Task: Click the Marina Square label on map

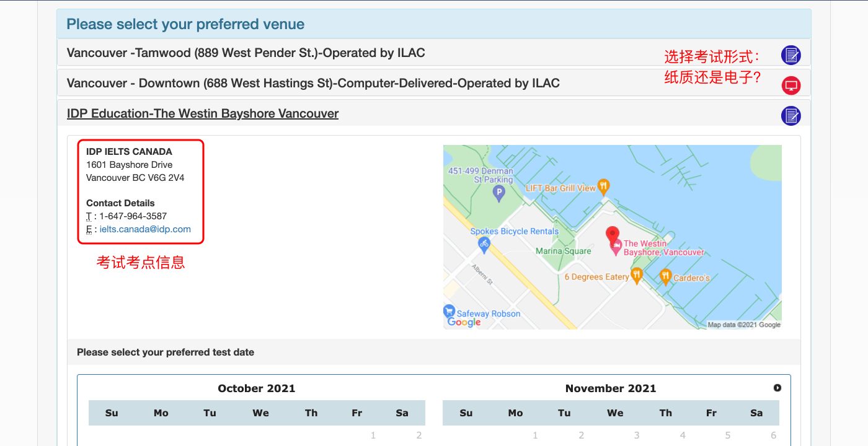Action: click(x=563, y=251)
